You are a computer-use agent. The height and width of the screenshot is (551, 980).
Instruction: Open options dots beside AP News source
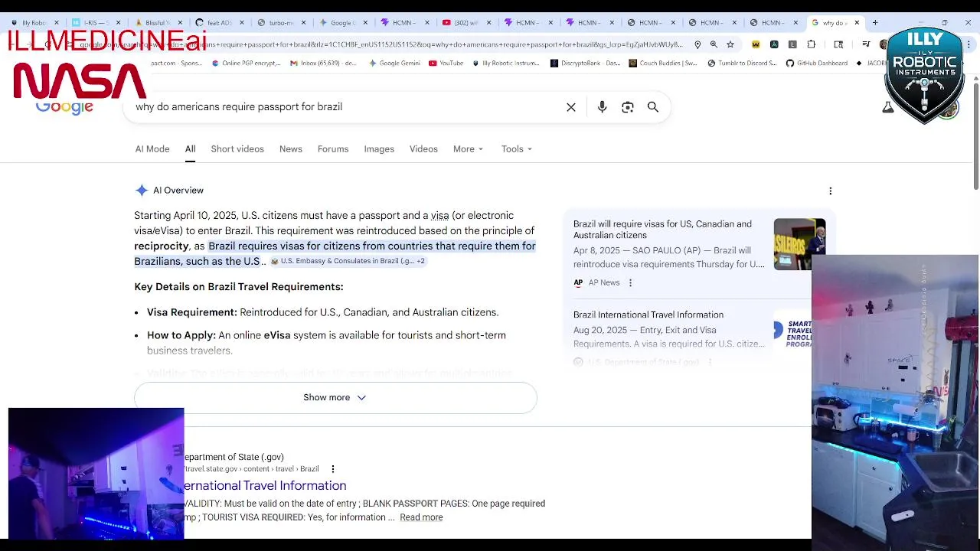tap(630, 282)
